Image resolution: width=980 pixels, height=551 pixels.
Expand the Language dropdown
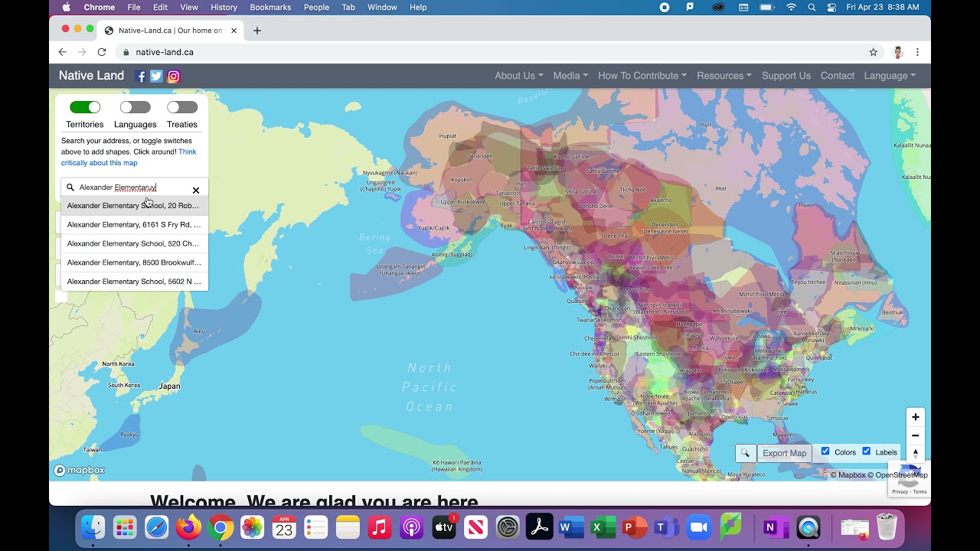coord(890,76)
